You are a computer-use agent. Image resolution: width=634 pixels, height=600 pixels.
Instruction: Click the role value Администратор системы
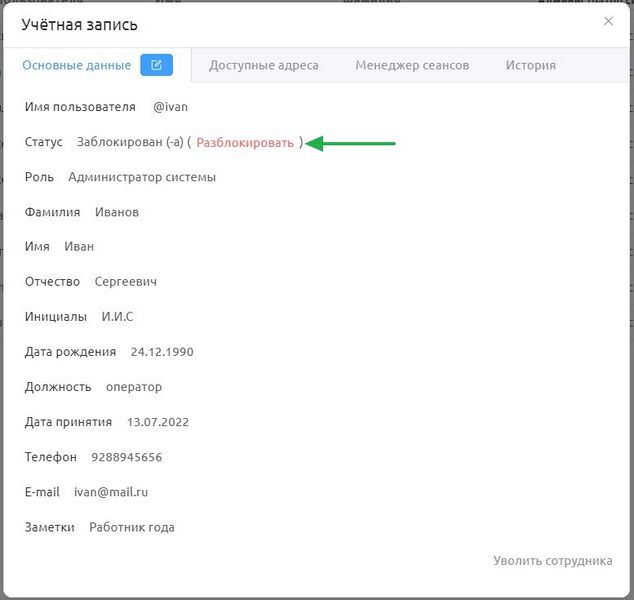tap(142, 177)
